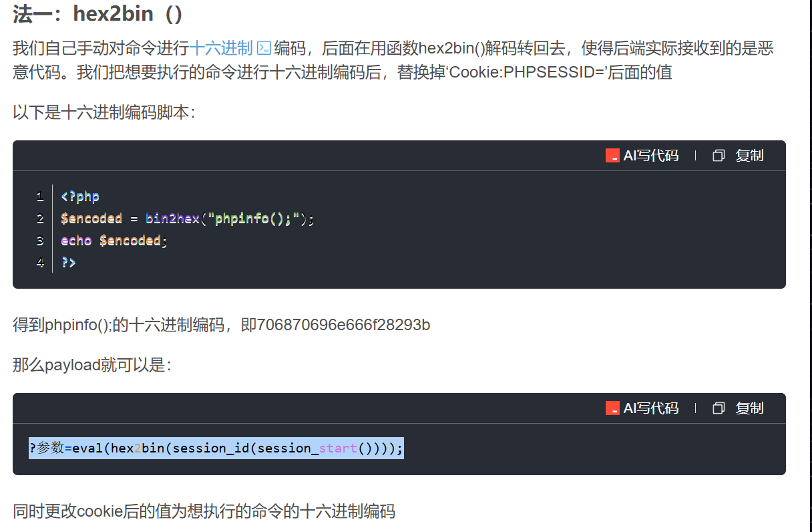Click the closing ?> code line
Image resolution: width=812 pixels, height=532 pixels.
[68, 263]
